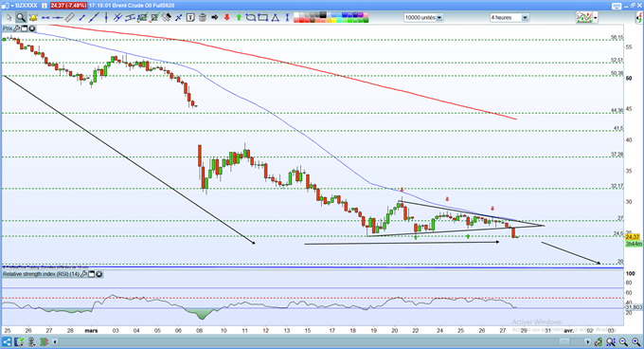The height and width of the screenshot is (349, 644).
Task: Click the horizontal scrollbar right arrow
Action: [x=588, y=341]
